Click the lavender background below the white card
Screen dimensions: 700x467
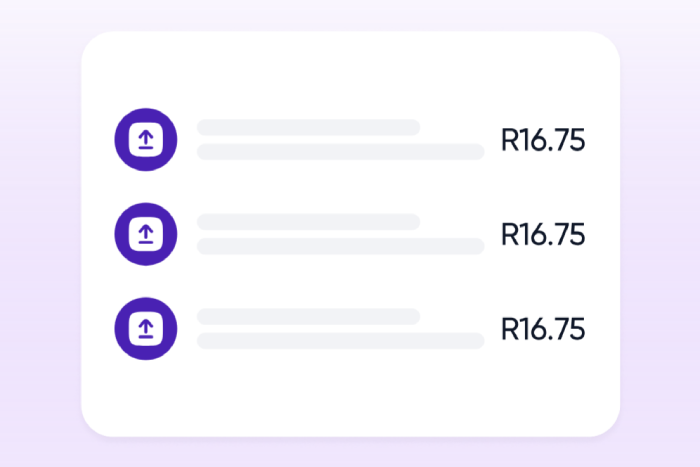pyautogui.click(x=350, y=452)
